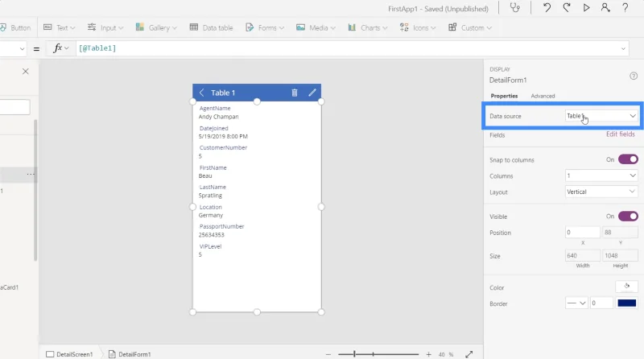Screen dimensions: 644x359
Task: Open the ellipsis menu in tree view
Action: click(31, 174)
